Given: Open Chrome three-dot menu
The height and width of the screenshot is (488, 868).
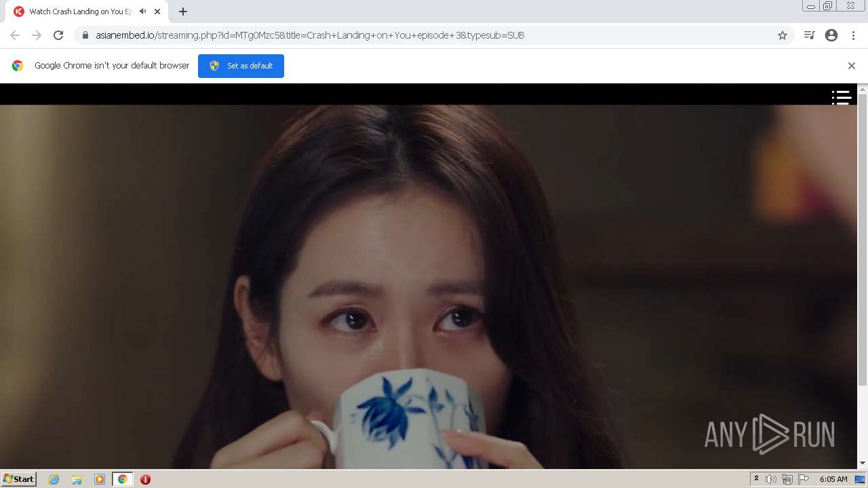Looking at the screenshot, I should point(853,35).
